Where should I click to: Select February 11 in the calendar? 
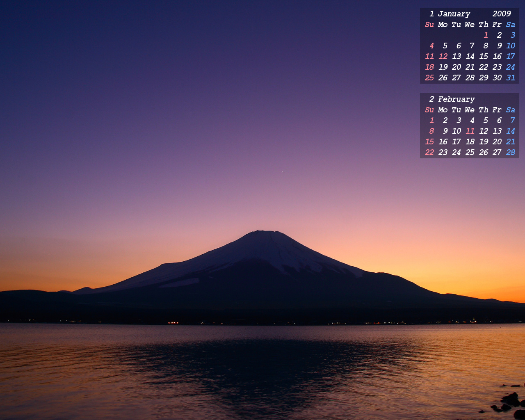click(470, 131)
